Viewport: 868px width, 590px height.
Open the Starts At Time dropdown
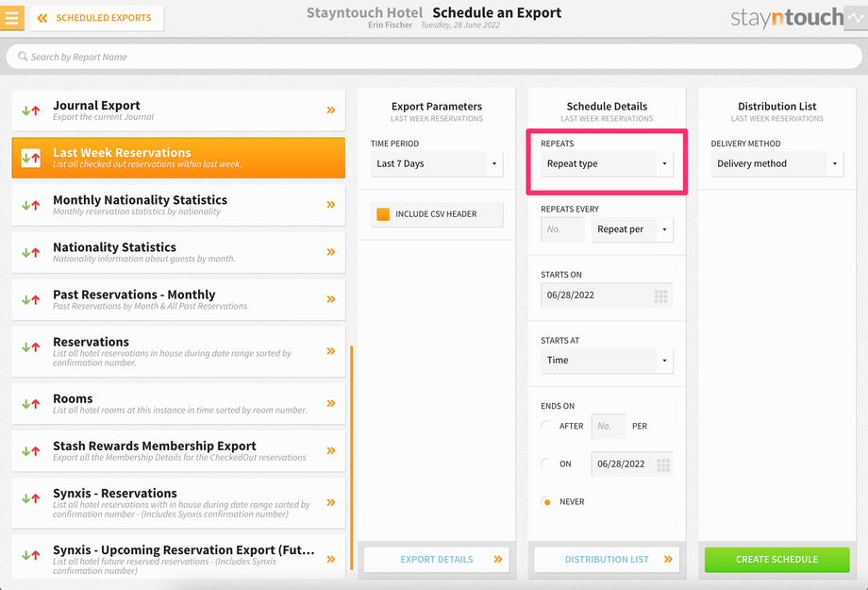(607, 361)
